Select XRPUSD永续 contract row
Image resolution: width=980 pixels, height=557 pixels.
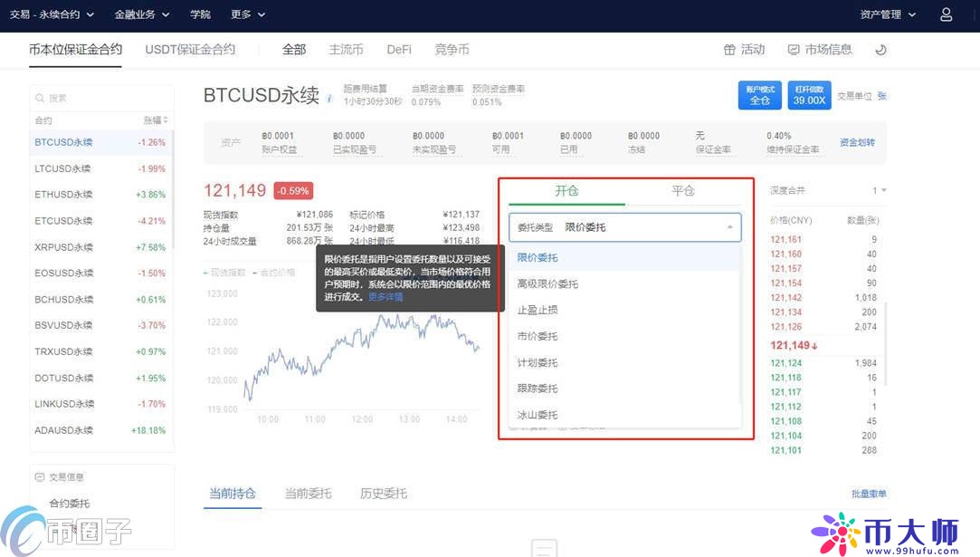click(101, 247)
